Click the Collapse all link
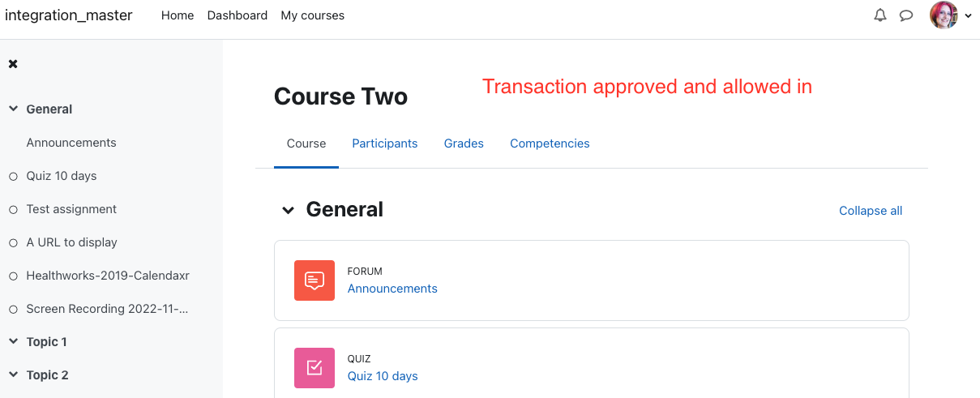The width and height of the screenshot is (980, 398). pos(871,211)
